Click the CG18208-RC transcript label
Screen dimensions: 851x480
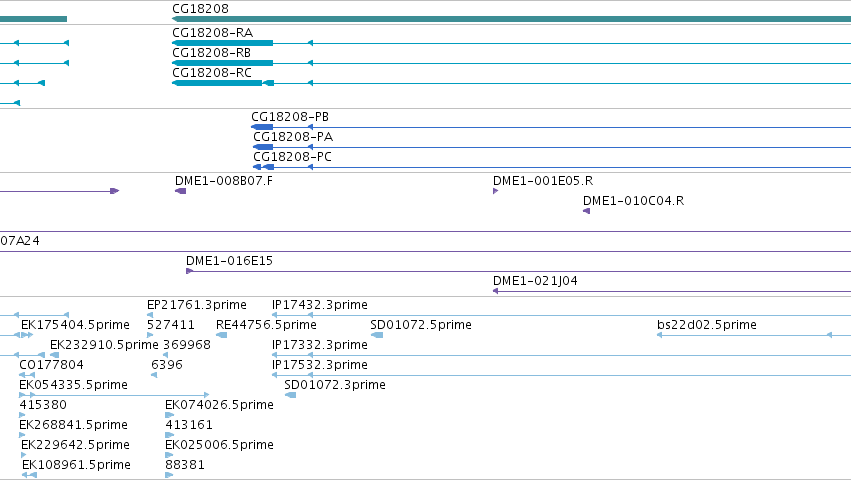212,73
